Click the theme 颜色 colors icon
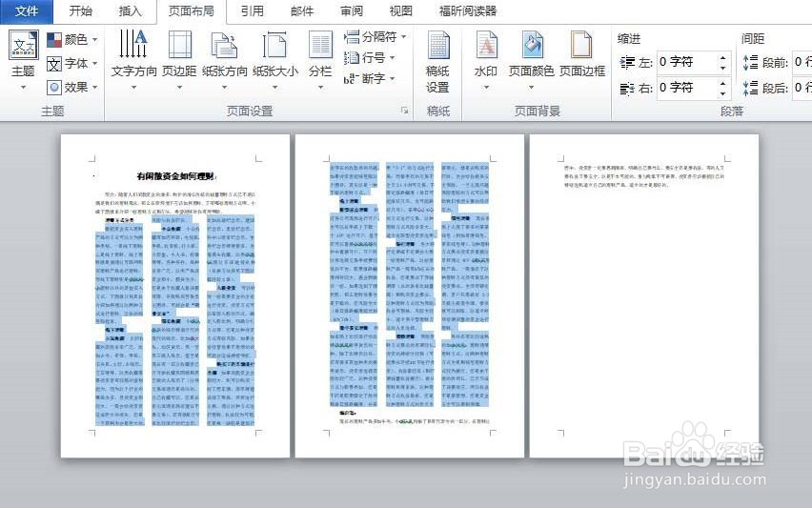This screenshot has width=812, height=508. tap(54, 39)
